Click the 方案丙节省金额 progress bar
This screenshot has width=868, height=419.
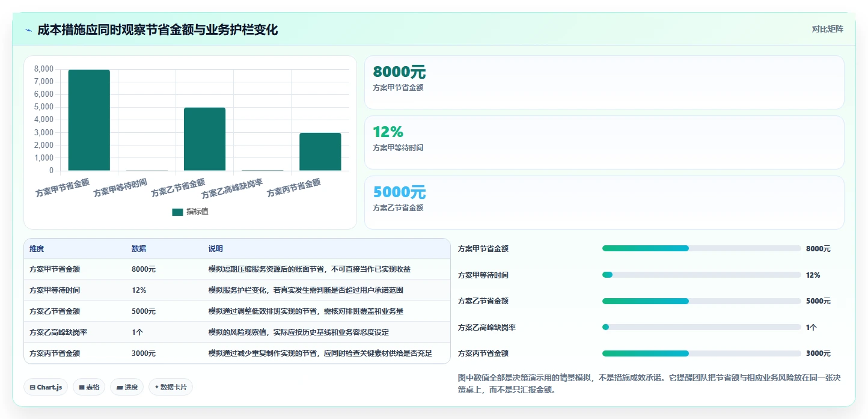pos(701,353)
